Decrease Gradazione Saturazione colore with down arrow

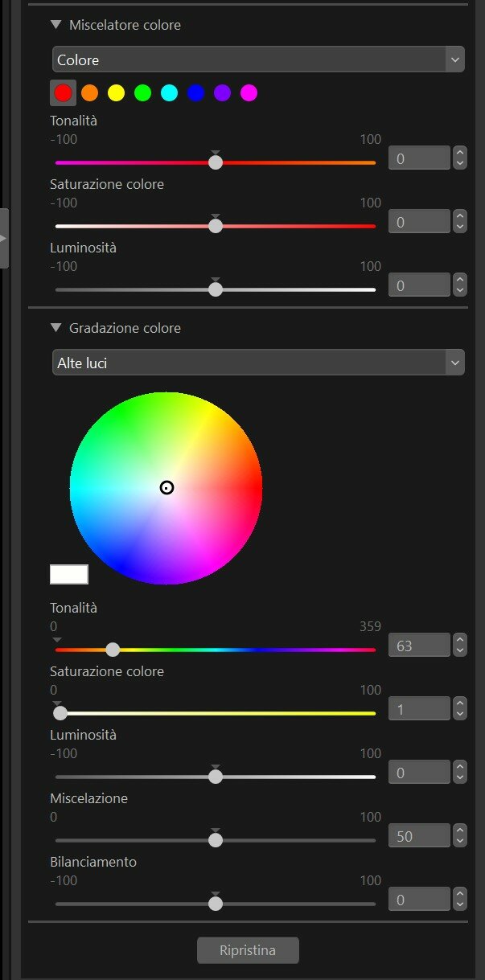point(460,715)
